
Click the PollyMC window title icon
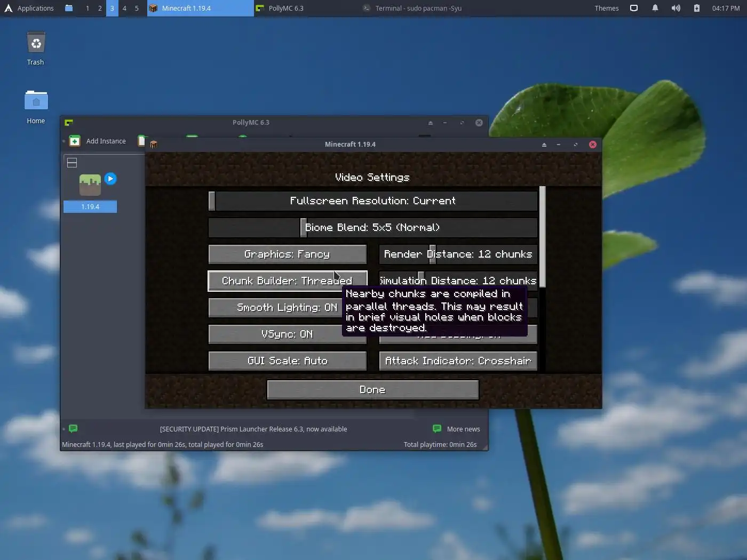[69, 123]
